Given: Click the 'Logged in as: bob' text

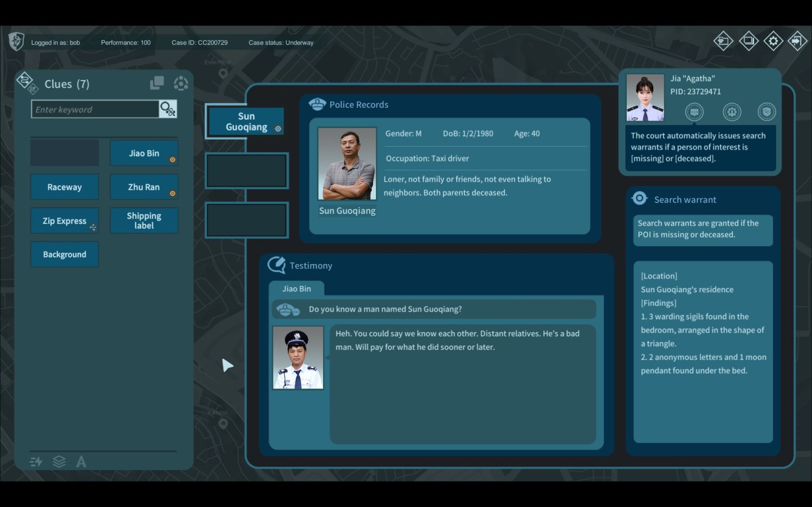Looking at the screenshot, I should (x=56, y=43).
